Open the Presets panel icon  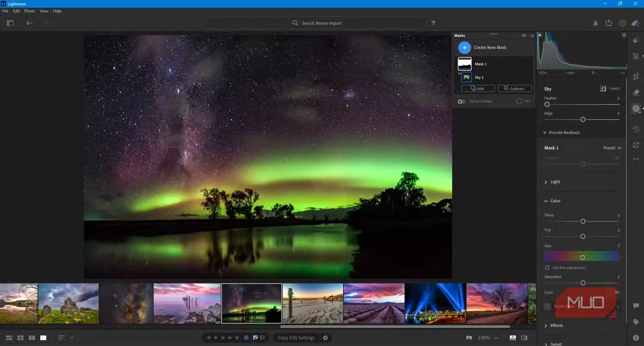tap(636, 40)
